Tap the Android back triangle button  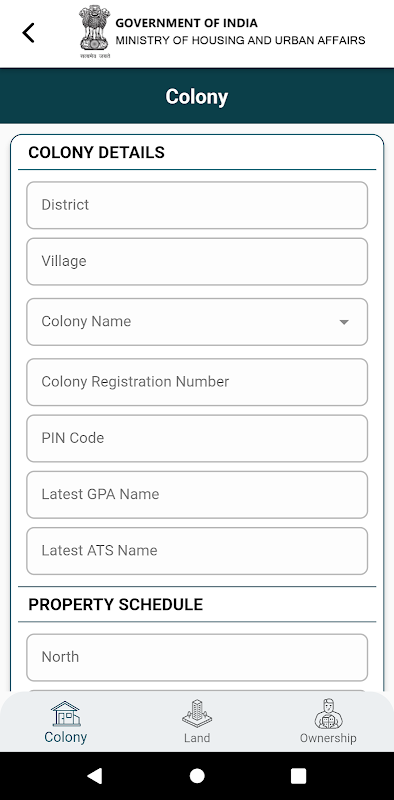click(95, 776)
